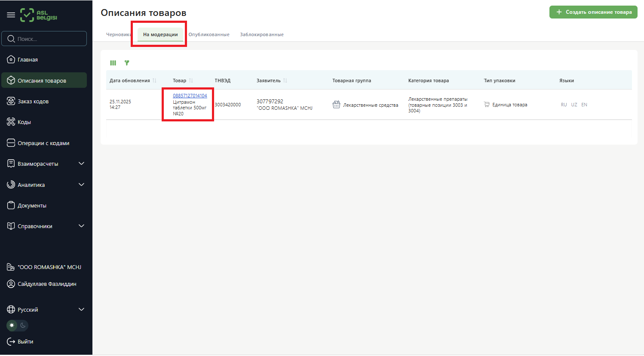The height and width of the screenshot is (356, 644).
Task: Open product link 08857127014104
Action: (190, 96)
